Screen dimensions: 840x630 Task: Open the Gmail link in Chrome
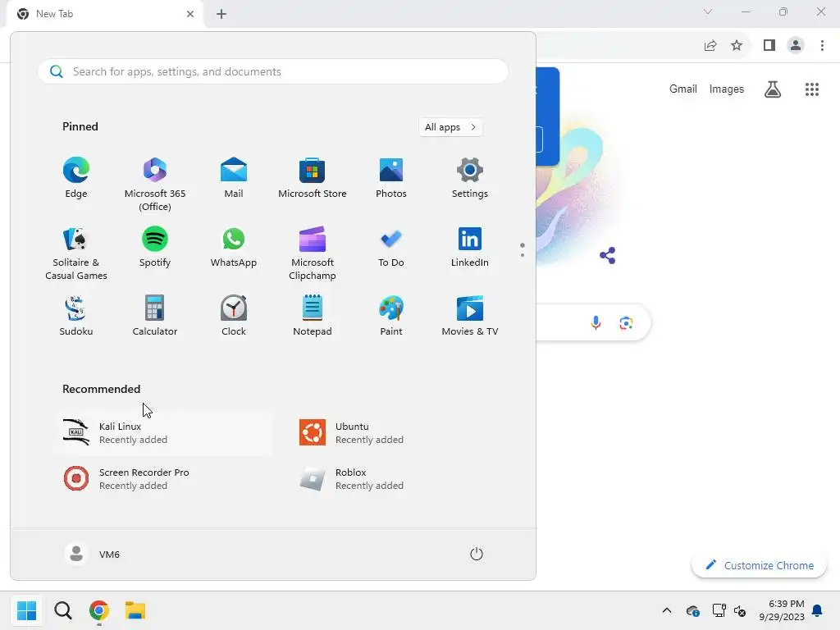(683, 89)
